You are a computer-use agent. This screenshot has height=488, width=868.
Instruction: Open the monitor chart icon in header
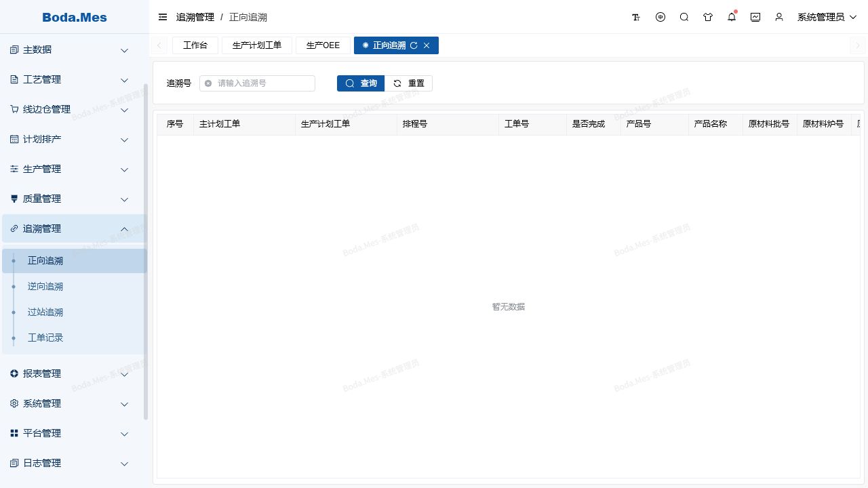click(x=755, y=17)
